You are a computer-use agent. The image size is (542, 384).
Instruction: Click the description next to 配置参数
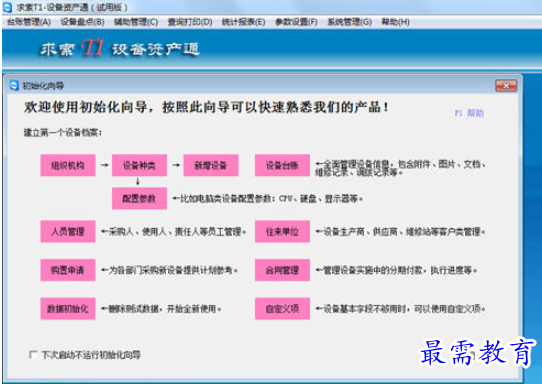(x=268, y=199)
